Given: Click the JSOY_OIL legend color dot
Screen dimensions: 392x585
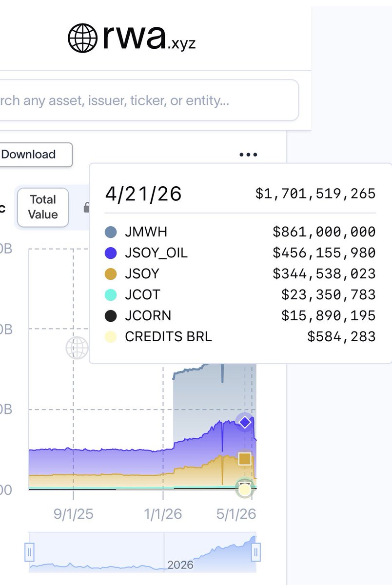Looking at the screenshot, I should tap(111, 253).
